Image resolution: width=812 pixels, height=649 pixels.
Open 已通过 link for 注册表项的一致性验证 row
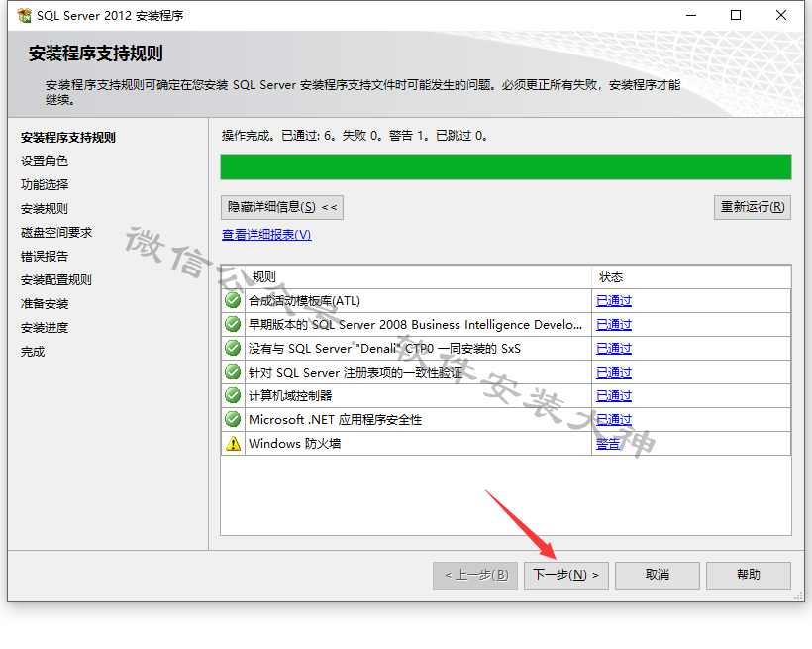pos(614,373)
